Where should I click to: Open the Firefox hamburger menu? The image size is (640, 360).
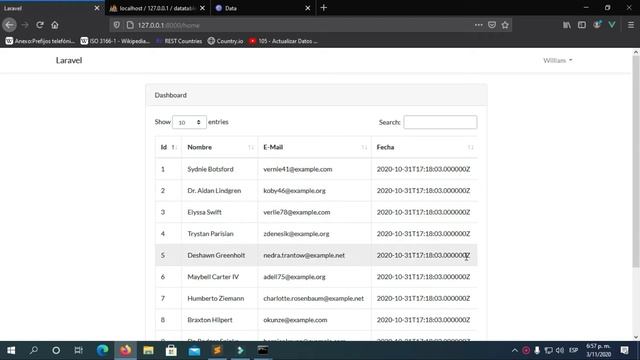click(631, 25)
